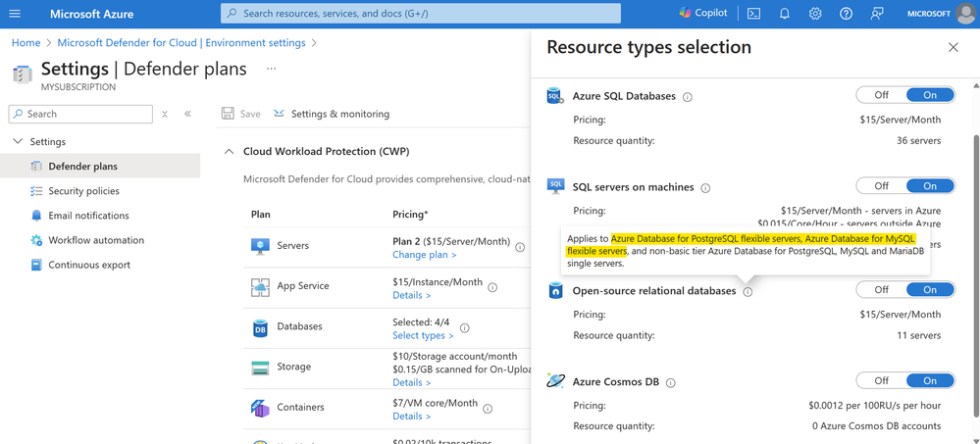Turn Open-source relational databases On

[x=930, y=289]
